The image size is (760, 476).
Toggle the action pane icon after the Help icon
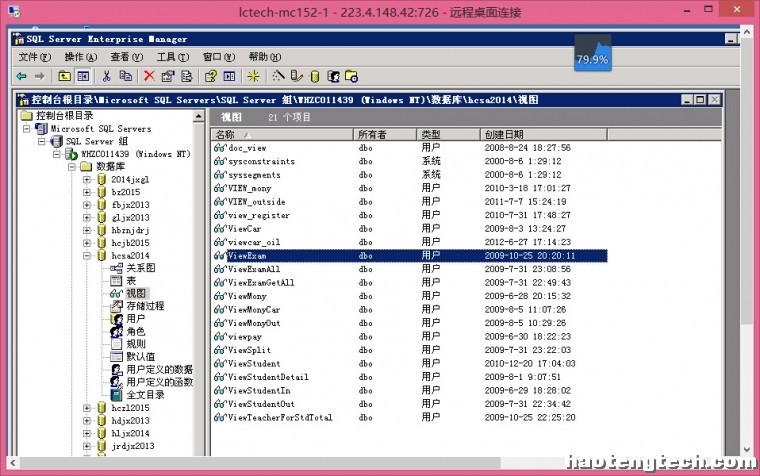point(229,76)
